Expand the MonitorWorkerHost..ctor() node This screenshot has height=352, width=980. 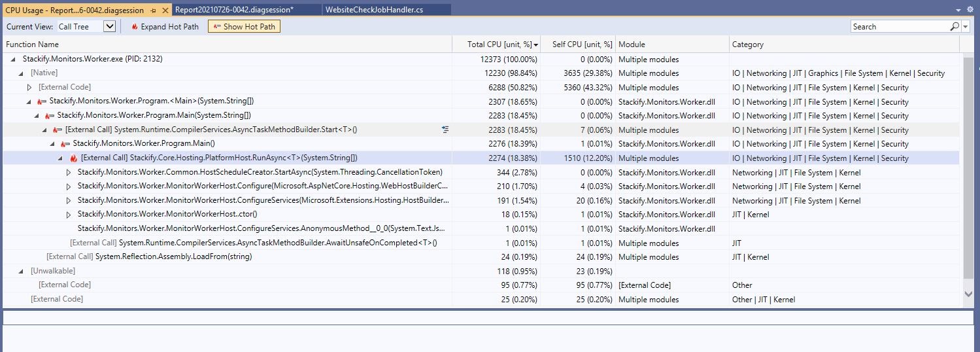pyautogui.click(x=69, y=215)
